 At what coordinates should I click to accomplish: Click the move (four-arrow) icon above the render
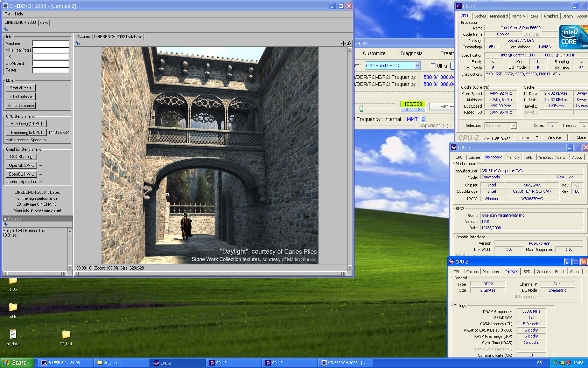tap(343, 43)
